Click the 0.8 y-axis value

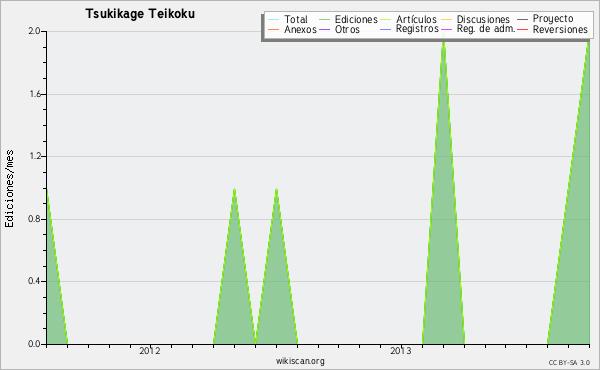(34, 219)
